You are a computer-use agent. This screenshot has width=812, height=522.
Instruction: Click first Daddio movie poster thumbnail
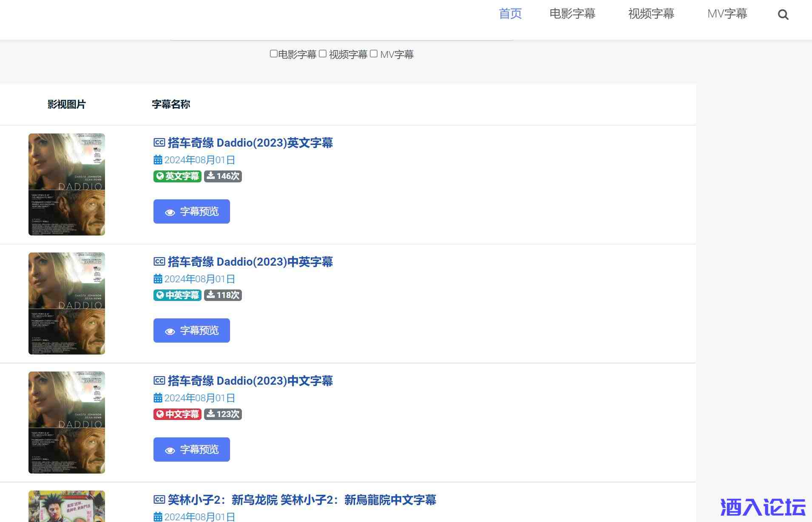click(67, 184)
